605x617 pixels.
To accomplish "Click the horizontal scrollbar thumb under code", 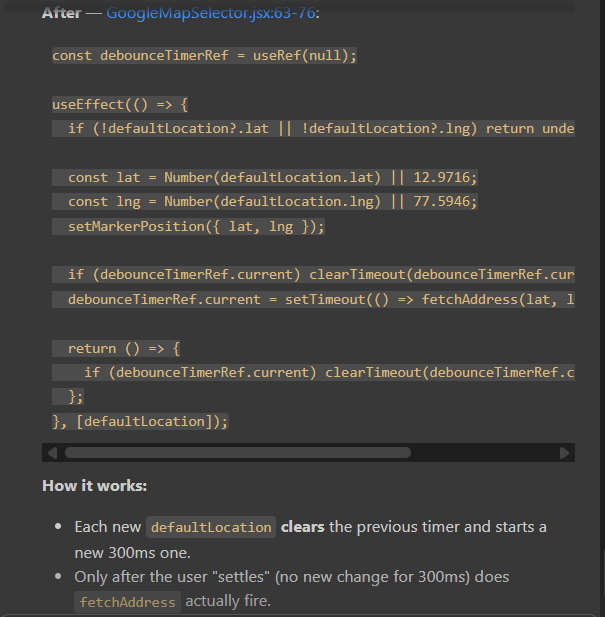I will (238, 453).
